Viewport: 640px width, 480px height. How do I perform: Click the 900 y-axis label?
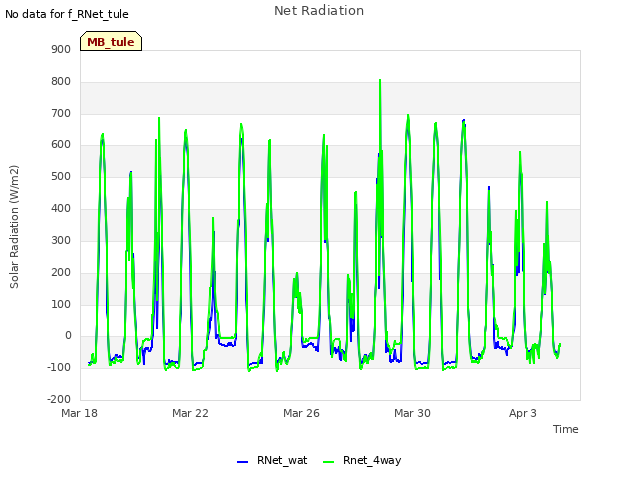[x=61, y=49]
